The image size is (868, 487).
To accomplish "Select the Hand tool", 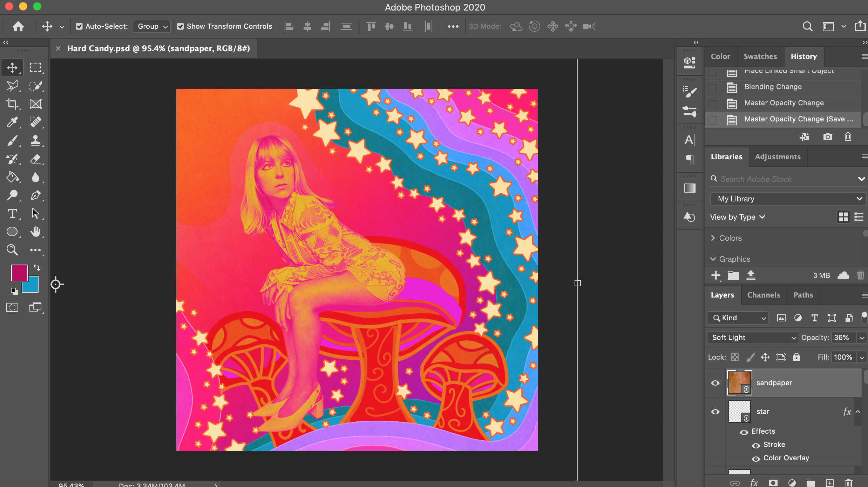I will pos(35,232).
